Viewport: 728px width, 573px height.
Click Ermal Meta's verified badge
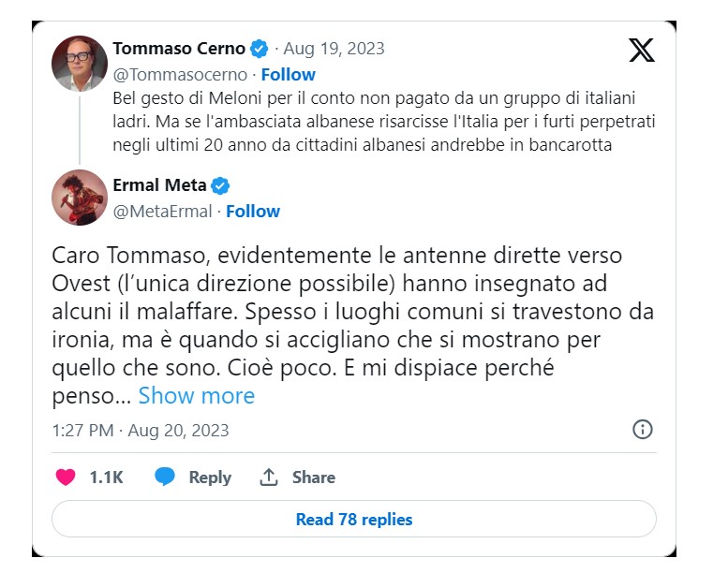click(220, 185)
